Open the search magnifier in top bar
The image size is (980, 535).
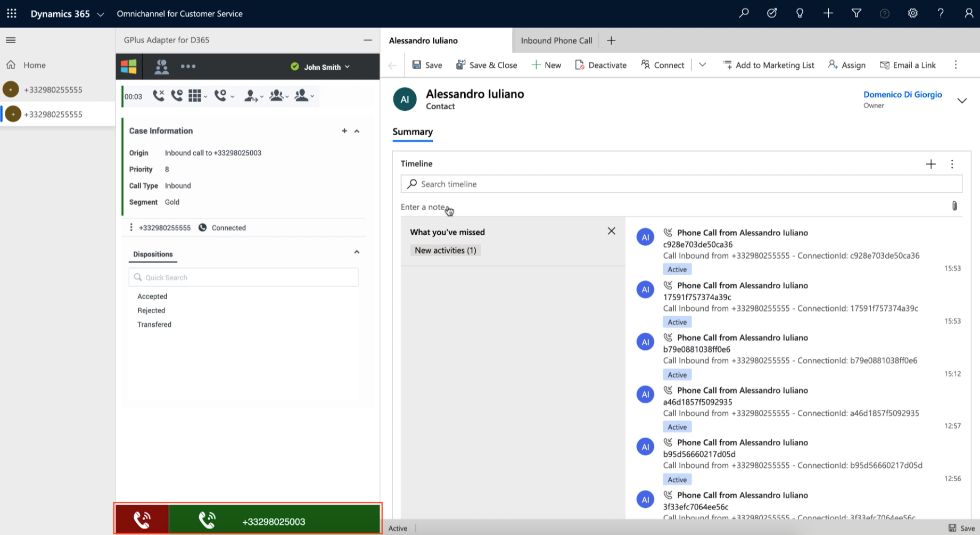click(x=744, y=13)
